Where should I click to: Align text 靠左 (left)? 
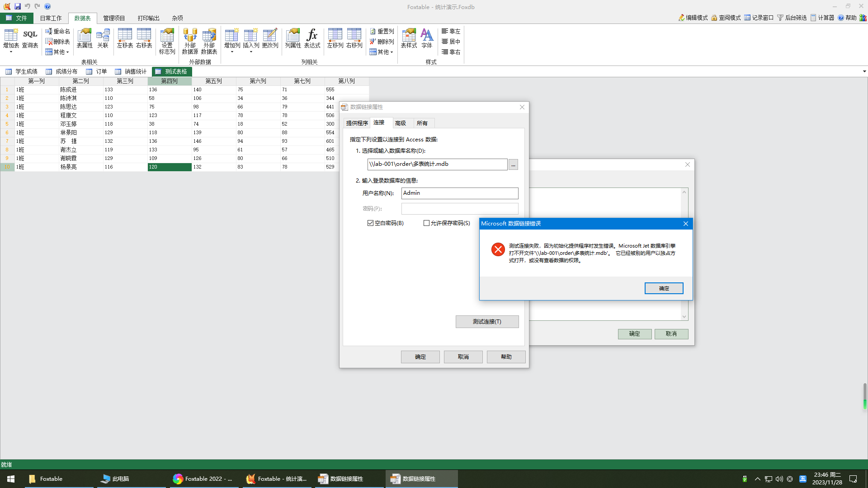451,31
